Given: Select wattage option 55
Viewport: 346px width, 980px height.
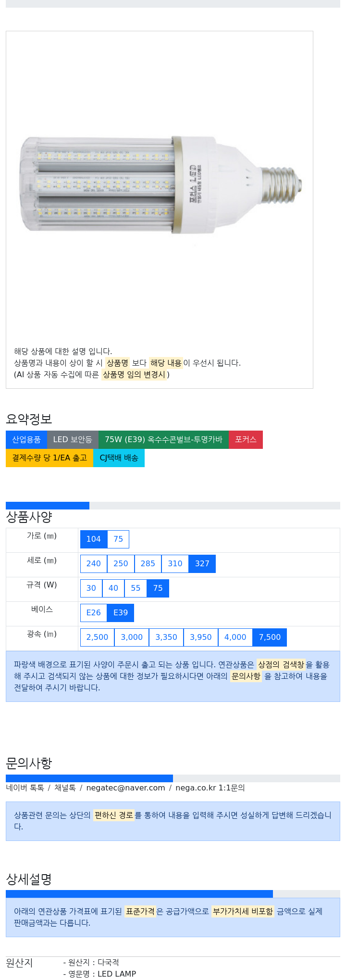Looking at the screenshot, I should point(136,588).
